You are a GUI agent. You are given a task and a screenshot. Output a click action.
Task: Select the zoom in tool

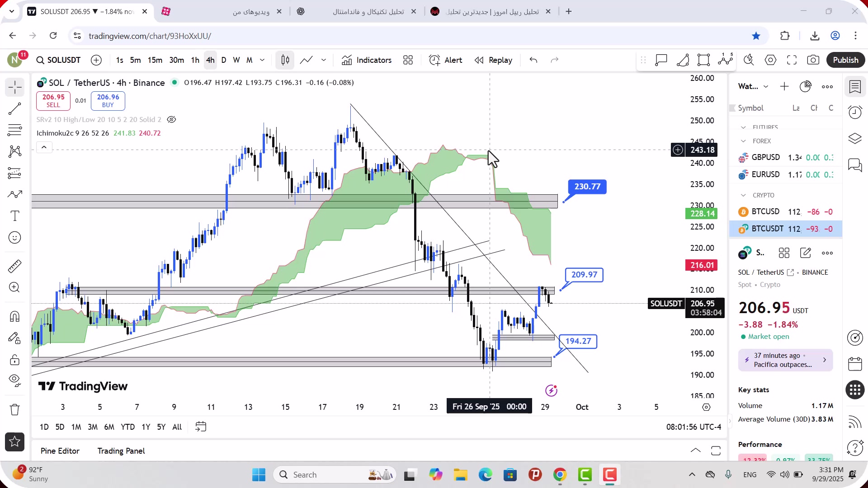(15, 287)
